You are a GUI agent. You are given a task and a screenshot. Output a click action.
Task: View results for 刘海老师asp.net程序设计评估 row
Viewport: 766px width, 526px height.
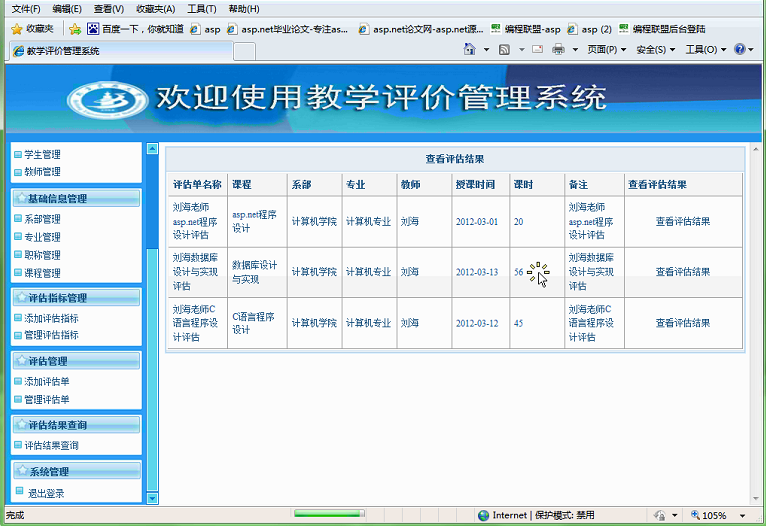682,221
